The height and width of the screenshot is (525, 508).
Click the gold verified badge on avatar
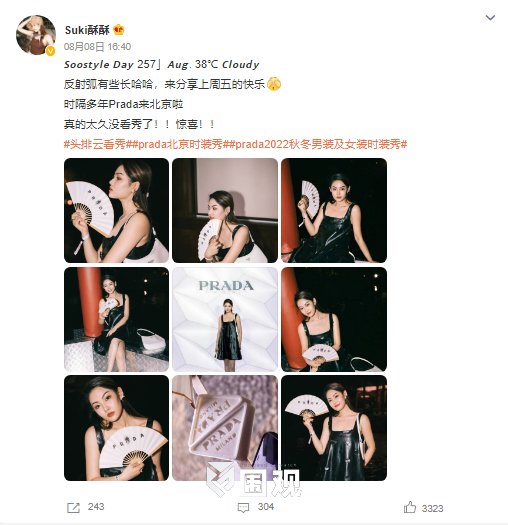point(50,51)
